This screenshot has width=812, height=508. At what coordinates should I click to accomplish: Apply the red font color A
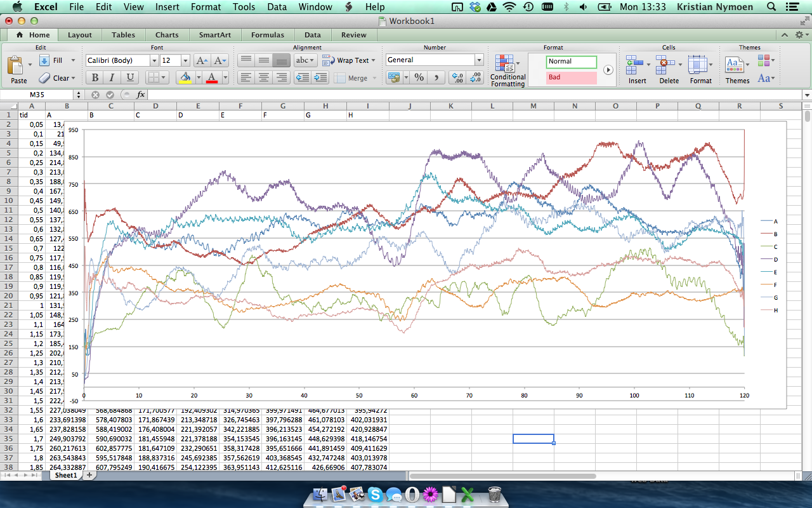click(211, 77)
